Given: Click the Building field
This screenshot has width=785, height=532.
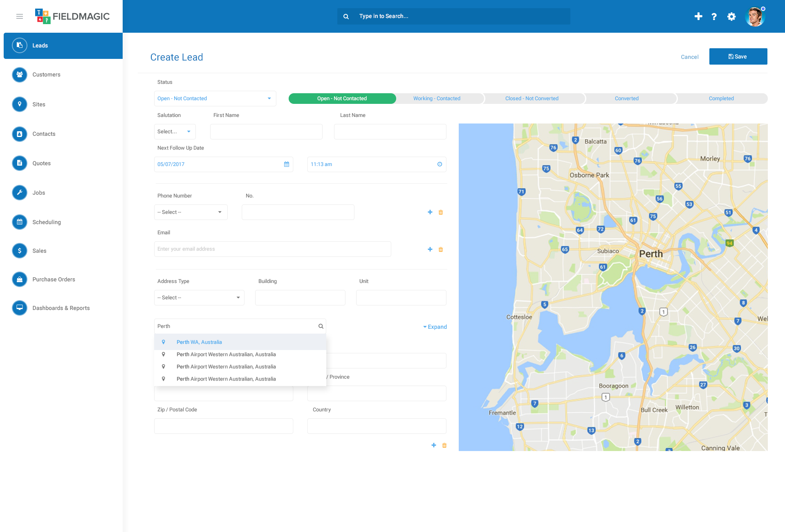Looking at the screenshot, I should [300, 298].
